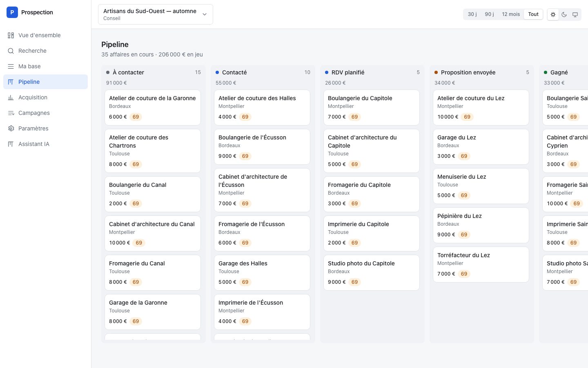Open the Campagnes section
This screenshot has height=368, width=588.
(x=45, y=113)
